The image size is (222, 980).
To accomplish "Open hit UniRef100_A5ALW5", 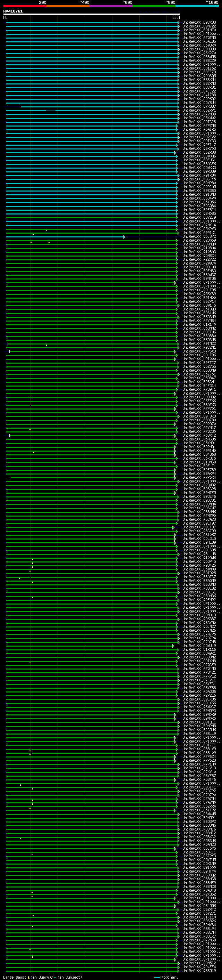I will (199, 41).
